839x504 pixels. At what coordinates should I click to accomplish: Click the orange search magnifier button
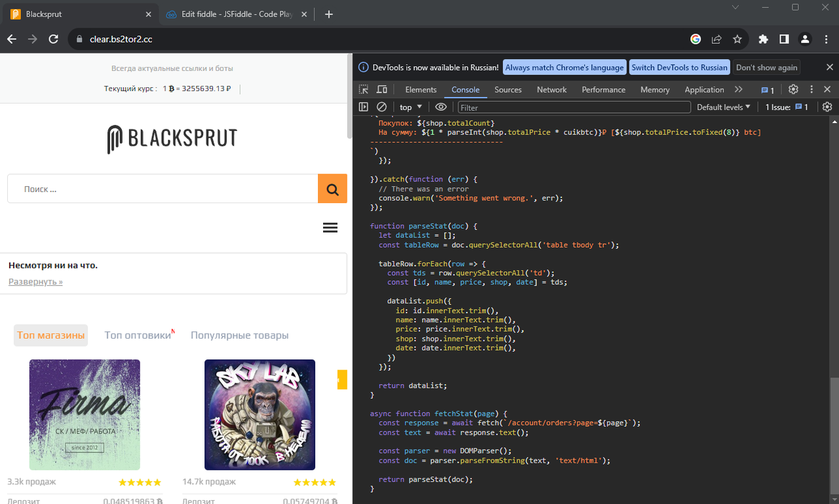click(x=332, y=189)
